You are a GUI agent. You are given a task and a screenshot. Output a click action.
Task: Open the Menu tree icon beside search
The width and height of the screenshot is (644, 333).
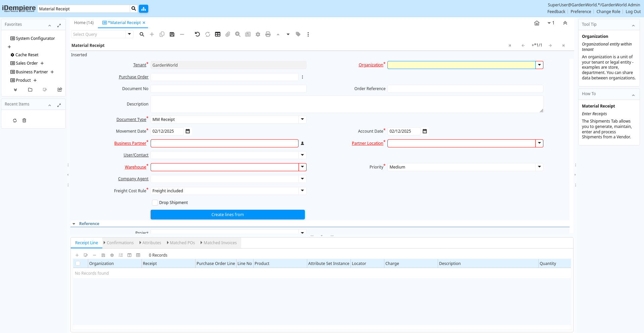tap(144, 9)
